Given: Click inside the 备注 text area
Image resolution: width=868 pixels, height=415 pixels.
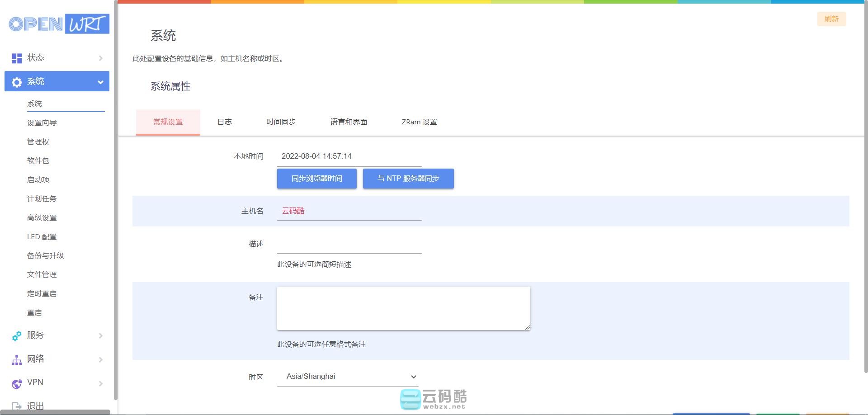Looking at the screenshot, I should [403, 308].
